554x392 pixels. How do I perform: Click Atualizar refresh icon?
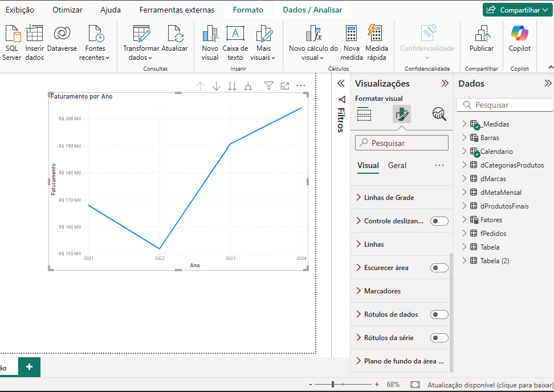point(175,34)
